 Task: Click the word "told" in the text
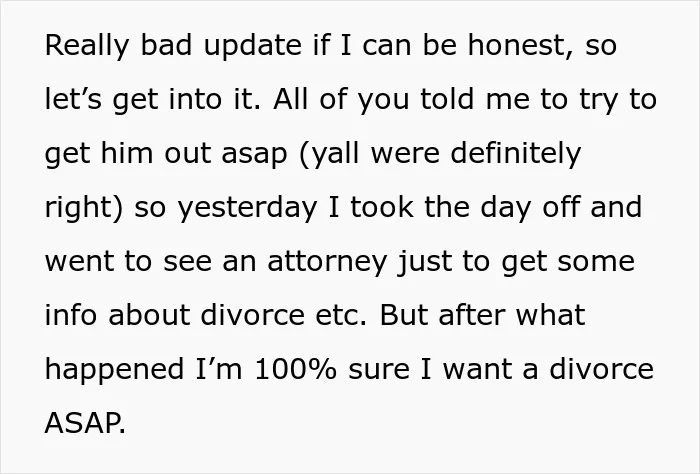click(447, 100)
